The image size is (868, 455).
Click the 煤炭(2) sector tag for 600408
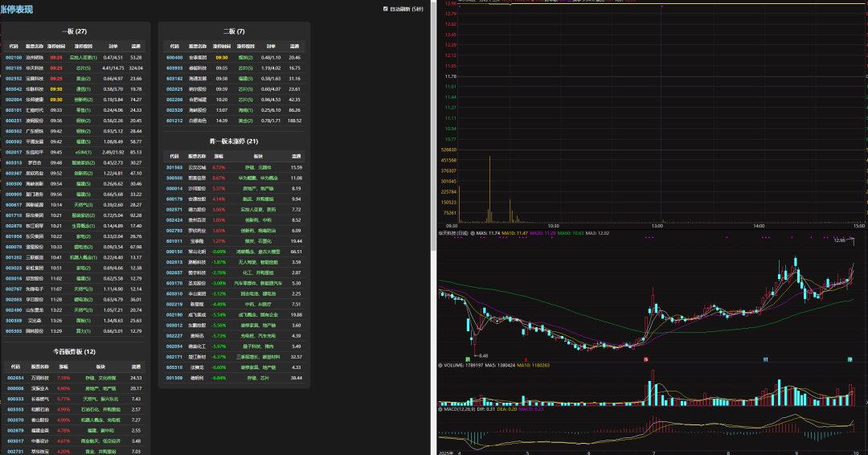tap(244, 58)
